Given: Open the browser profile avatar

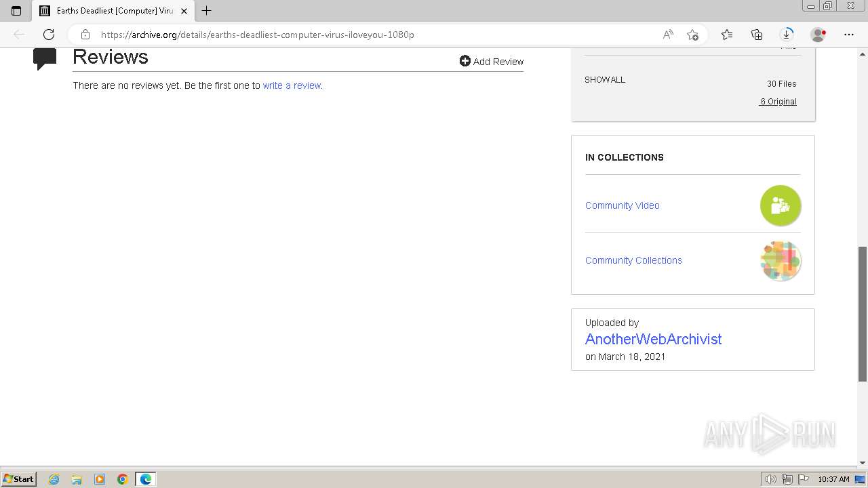Looking at the screenshot, I should [x=818, y=35].
